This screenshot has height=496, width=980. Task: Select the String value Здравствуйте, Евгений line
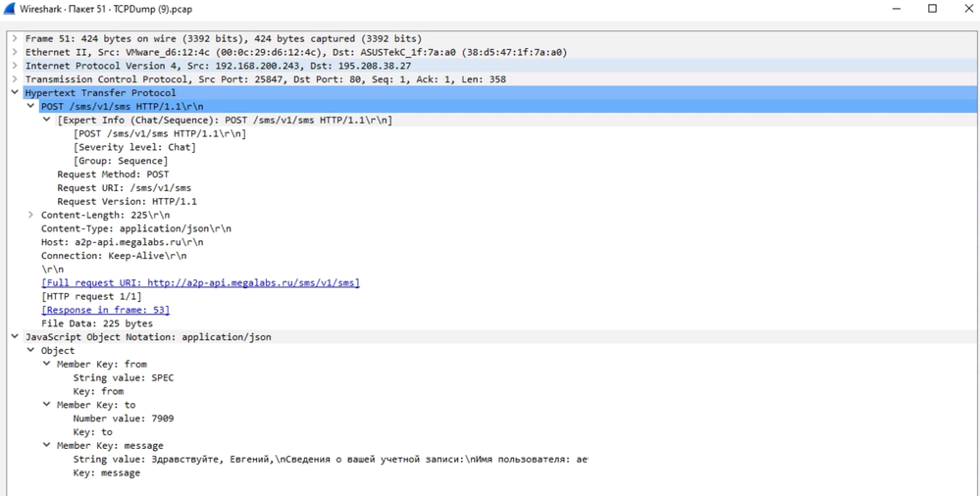[x=331, y=459]
